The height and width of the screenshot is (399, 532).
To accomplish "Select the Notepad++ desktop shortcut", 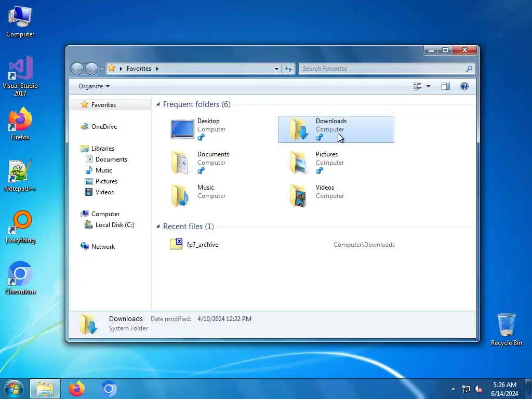I will point(20,176).
